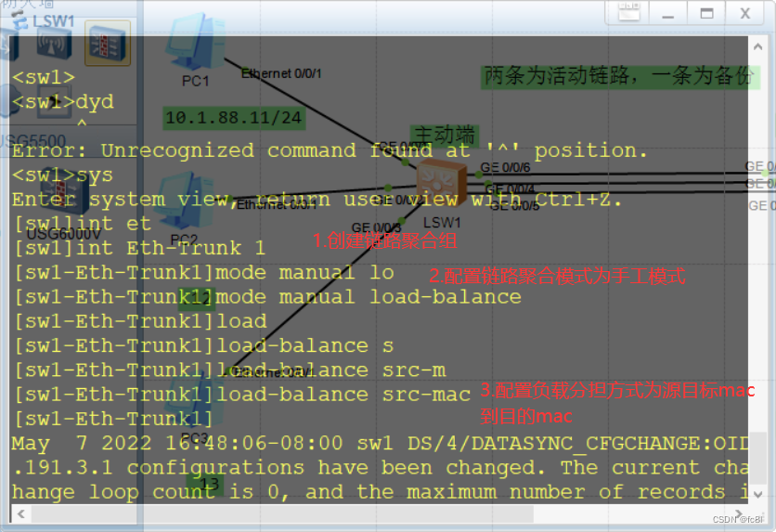The height and width of the screenshot is (532, 776).
Task: Maximize the LSW1 terminal window
Action: coord(706,12)
